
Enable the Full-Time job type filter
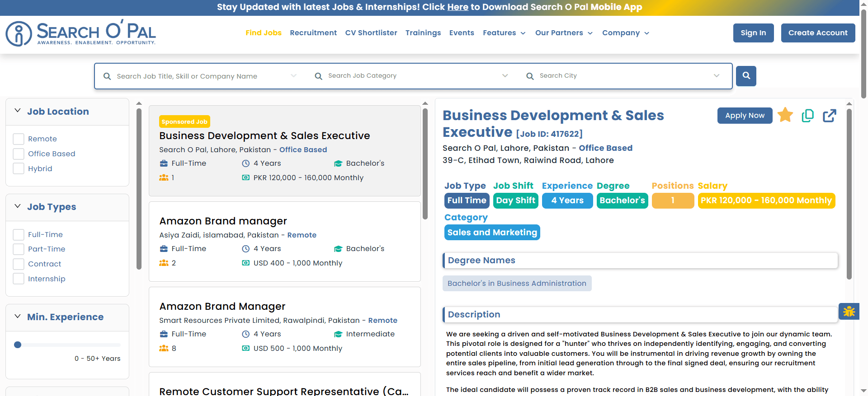pos(19,235)
